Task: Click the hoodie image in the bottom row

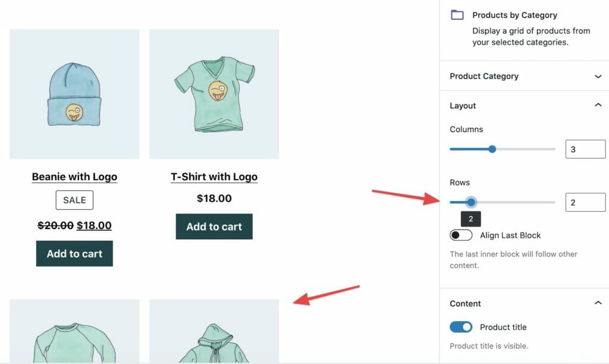Action: click(x=214, y=333)
